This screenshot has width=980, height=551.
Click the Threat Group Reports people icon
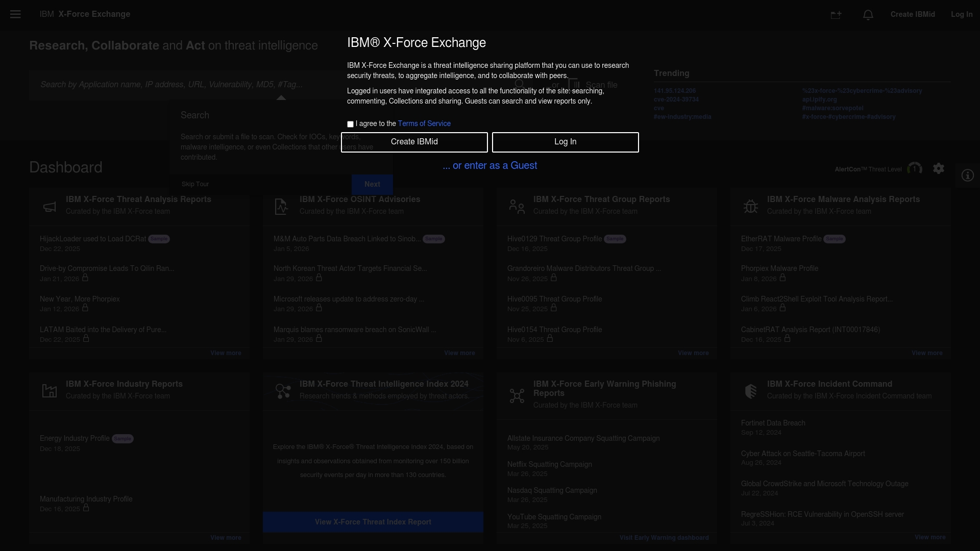click(x=517, y=206)
